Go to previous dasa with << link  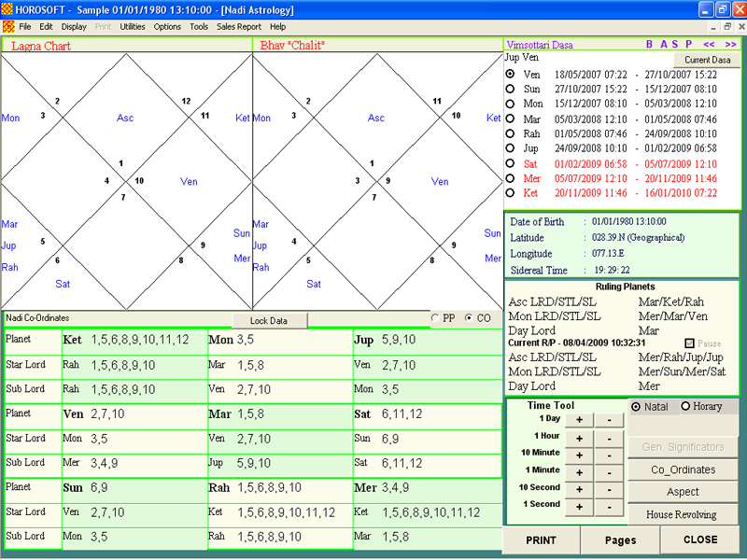[709, 44]
